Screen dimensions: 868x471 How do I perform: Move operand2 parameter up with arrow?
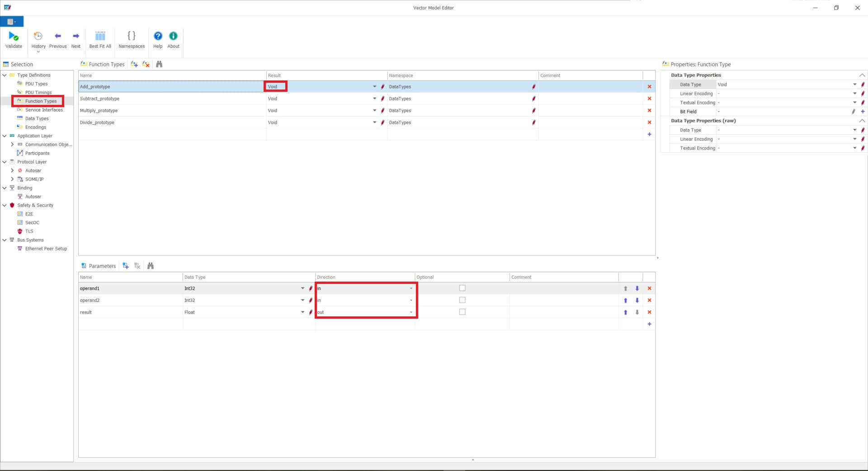[626, 301]
